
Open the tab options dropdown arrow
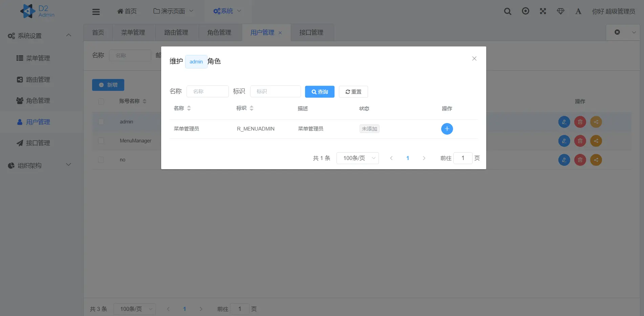tap(634, 33)
